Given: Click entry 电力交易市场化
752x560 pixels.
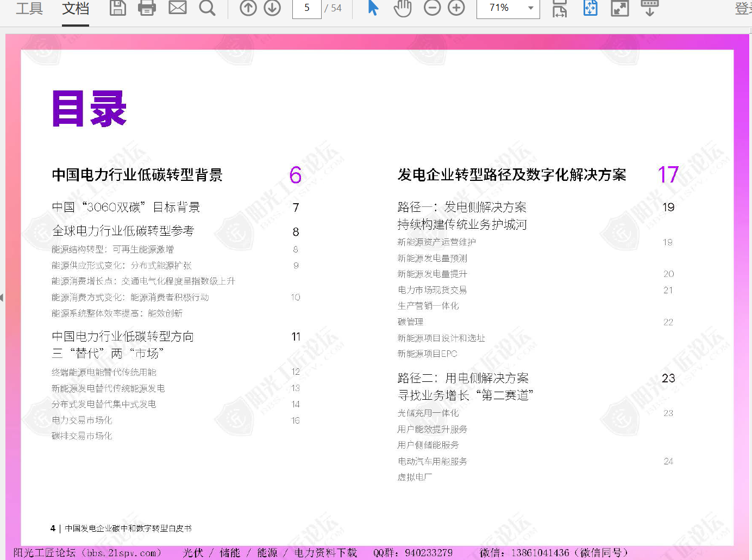Looking at the screenshot, I should (82, 420).
